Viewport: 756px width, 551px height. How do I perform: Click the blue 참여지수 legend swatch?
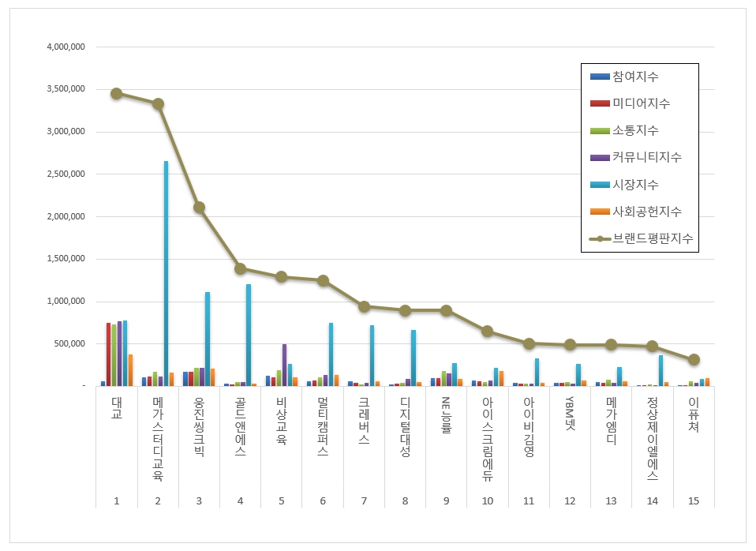click(600, 77)
